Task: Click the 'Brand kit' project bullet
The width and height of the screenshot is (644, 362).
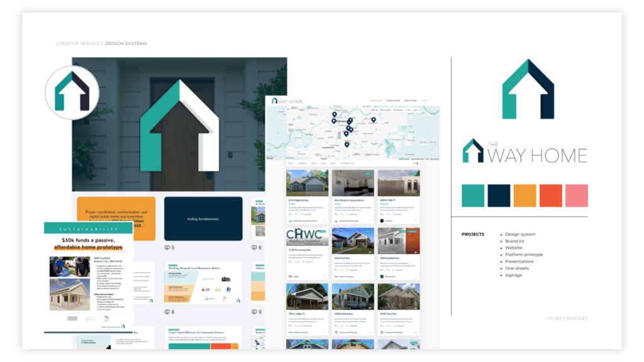Action: (514, 241)
